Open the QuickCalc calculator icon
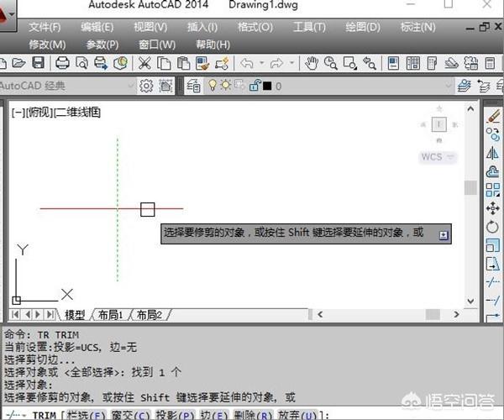 490,63
